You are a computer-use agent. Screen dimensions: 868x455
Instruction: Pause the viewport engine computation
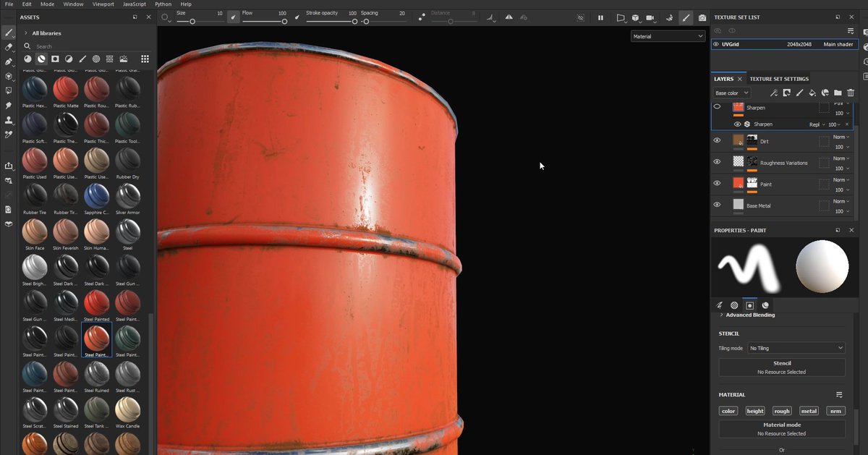point(600,17)
